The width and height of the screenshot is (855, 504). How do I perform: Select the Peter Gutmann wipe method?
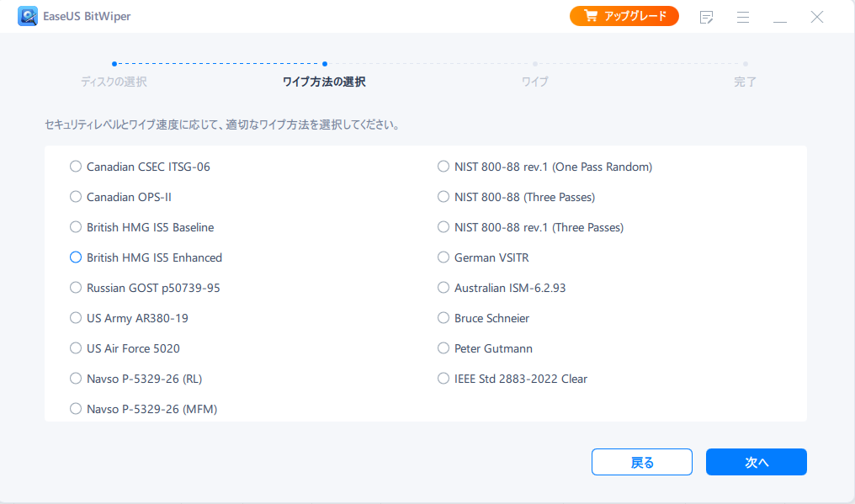pyautogui.click(x=443, y=347)
